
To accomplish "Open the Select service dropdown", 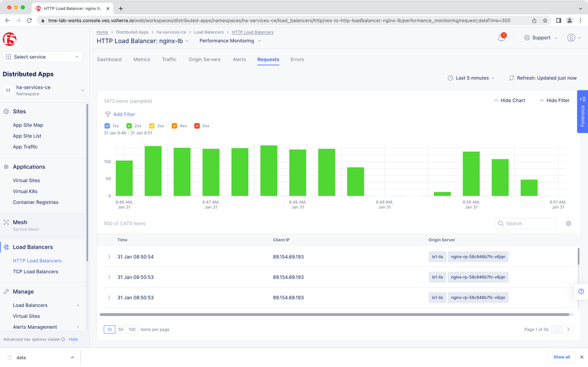I will (x=42, y=57).
